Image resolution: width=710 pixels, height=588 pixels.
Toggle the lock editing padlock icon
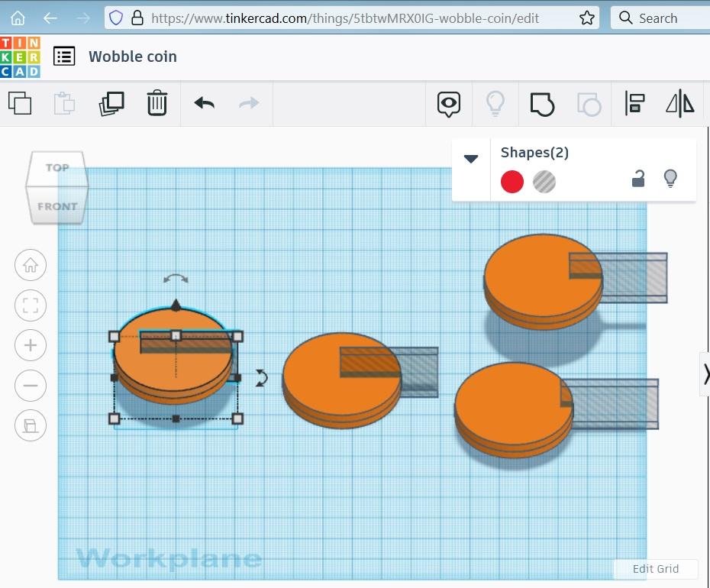pyautogui.click(x=638, y=178)
